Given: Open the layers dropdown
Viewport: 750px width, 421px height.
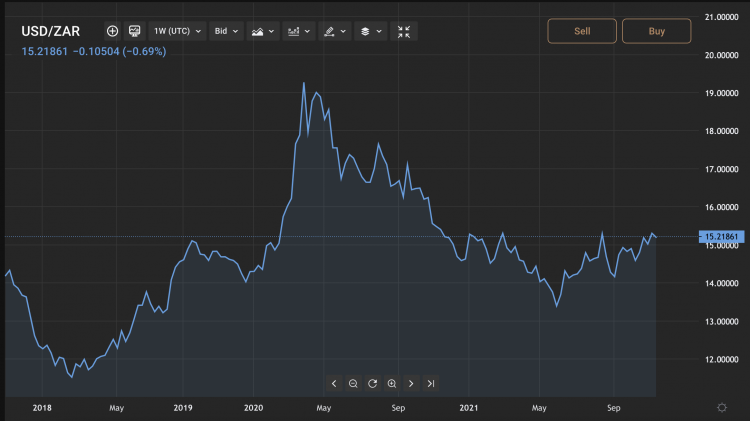Looking at the screenshot, I should click(x=371, y=31).
